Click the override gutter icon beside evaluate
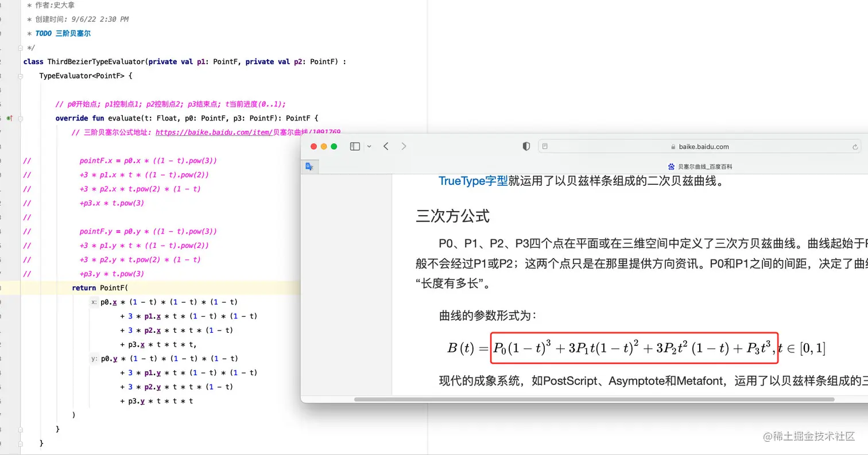This screenshot has width=868, height=455. point(9,118)
